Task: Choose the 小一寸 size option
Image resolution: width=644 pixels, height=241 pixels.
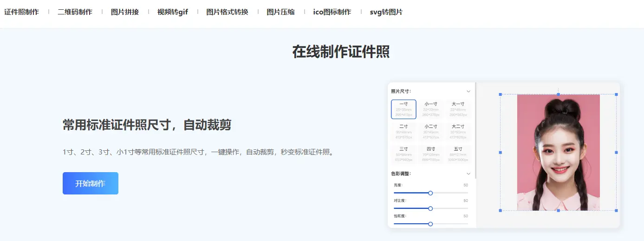Action: pyautogui.click(x=431, y=109)
